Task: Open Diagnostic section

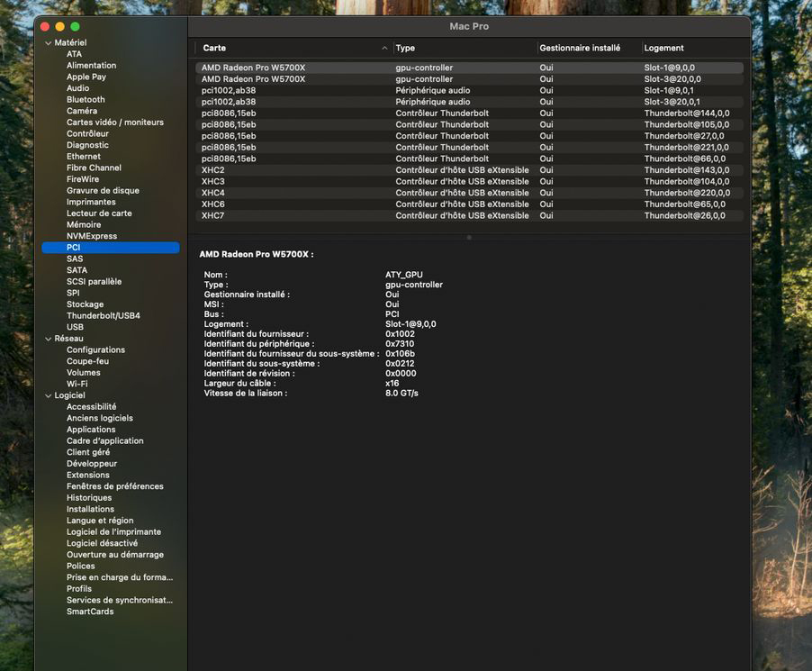Action: [x=87, y=145]
